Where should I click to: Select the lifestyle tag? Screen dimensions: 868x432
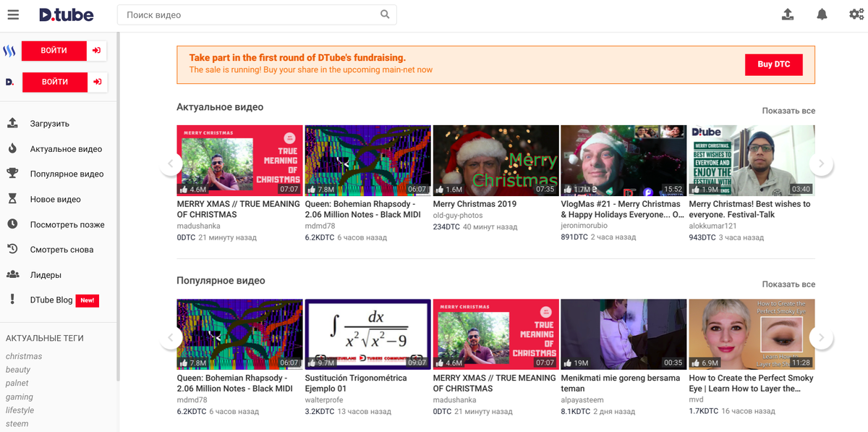click(20, 410)
